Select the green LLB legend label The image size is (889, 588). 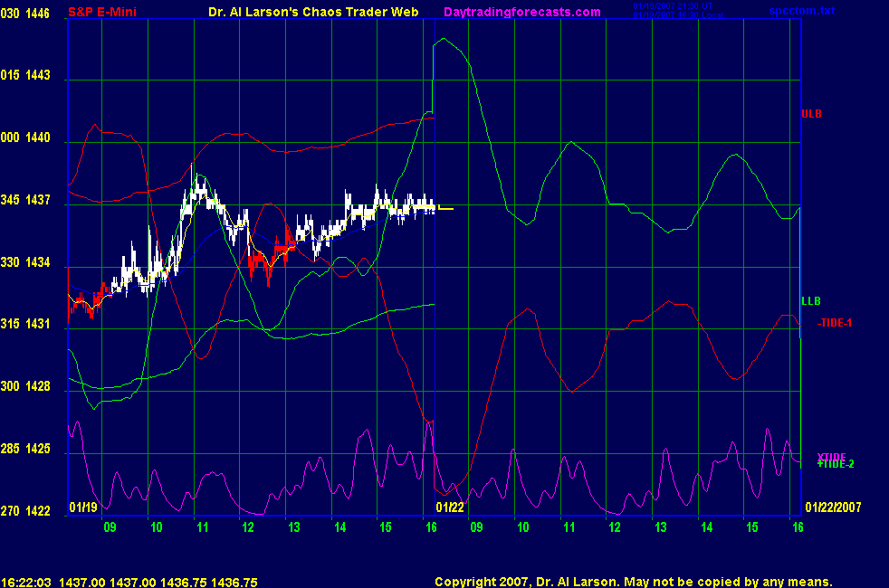[811, 300]
